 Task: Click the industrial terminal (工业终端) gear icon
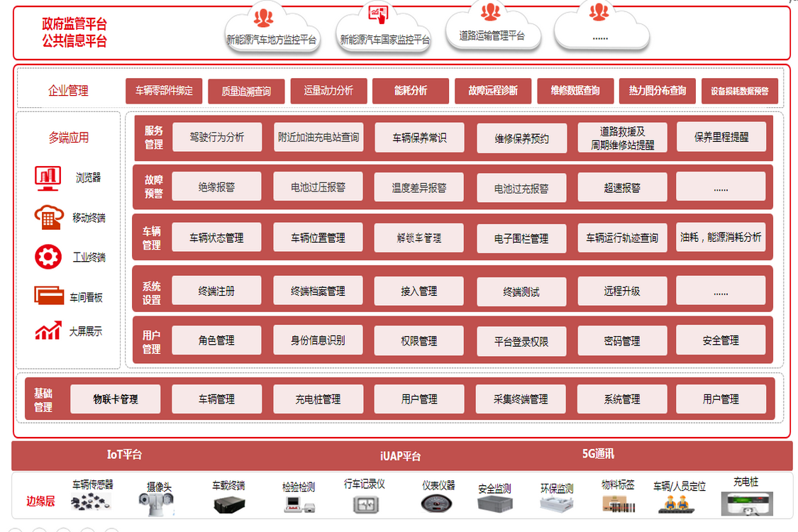[48, 257]
